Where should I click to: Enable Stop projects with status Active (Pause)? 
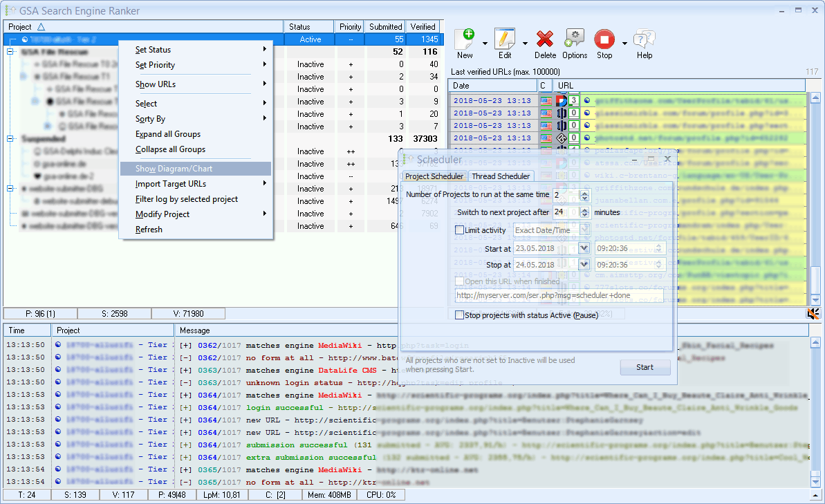point(460,315)
